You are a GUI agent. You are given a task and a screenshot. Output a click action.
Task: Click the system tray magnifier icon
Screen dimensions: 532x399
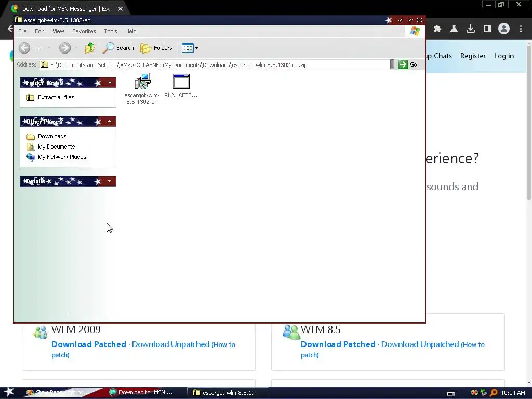pyautogui.click(x=494, y=393)
